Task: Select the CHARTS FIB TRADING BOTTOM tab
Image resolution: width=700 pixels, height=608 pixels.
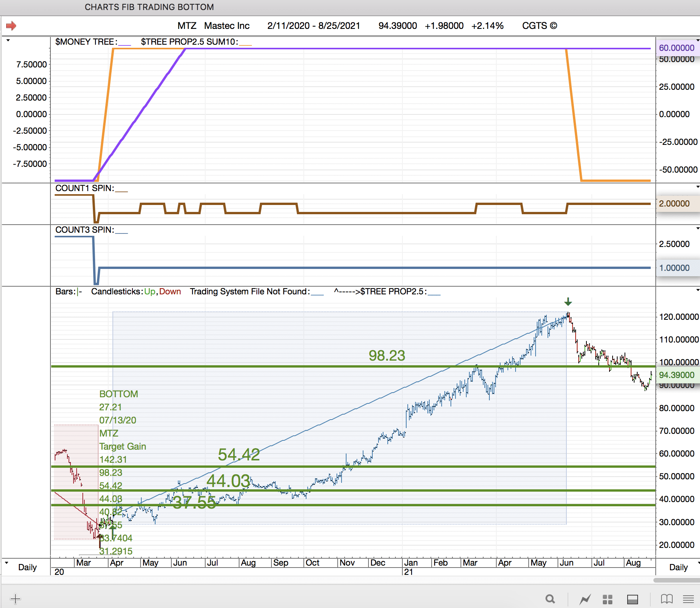Action: coord(149,7)
